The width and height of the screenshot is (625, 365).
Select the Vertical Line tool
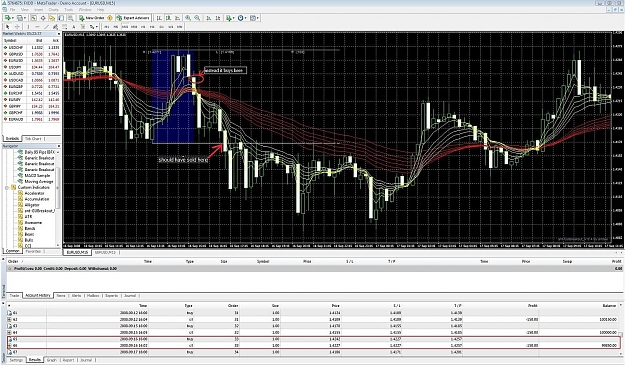click(28, 27)
